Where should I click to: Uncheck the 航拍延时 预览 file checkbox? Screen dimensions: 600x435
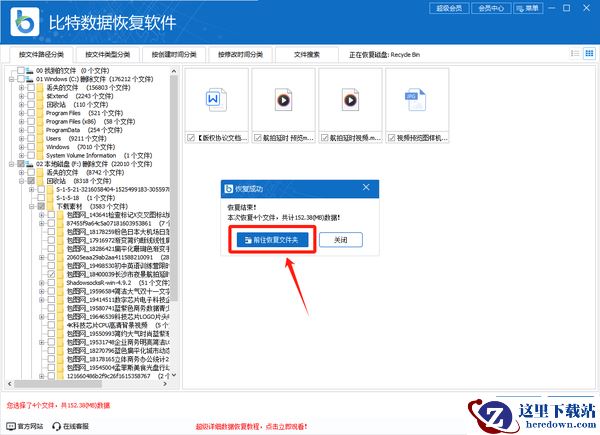(x=258, y=138)
